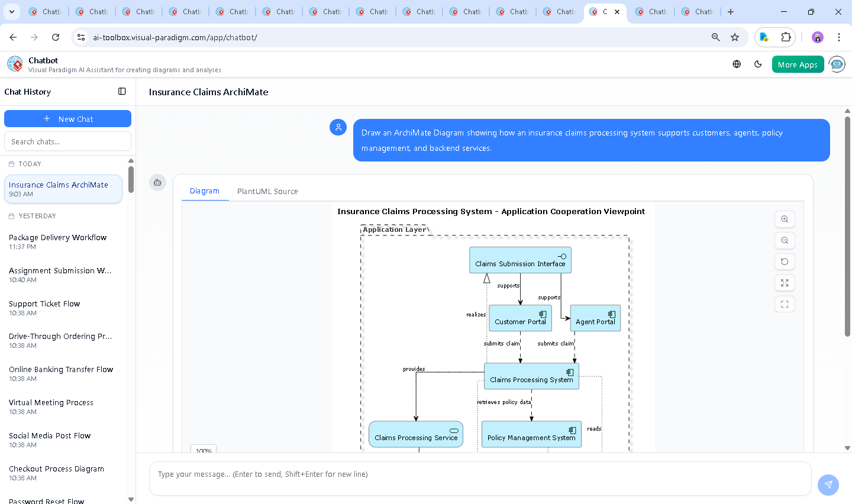
Task: Bookmark the page with the star icon
Action: click(735, 37)
